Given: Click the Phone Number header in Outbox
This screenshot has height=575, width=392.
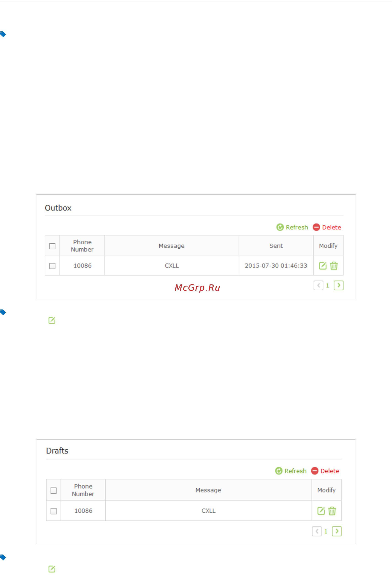Looking at the screenshot, I should pos(82,246).
